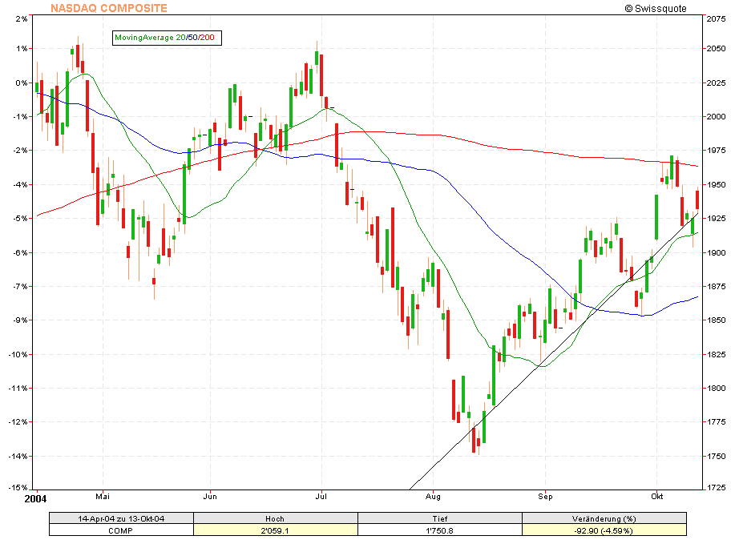
Task: Select the Veränderung (%) column header
Action: point(604,518)
